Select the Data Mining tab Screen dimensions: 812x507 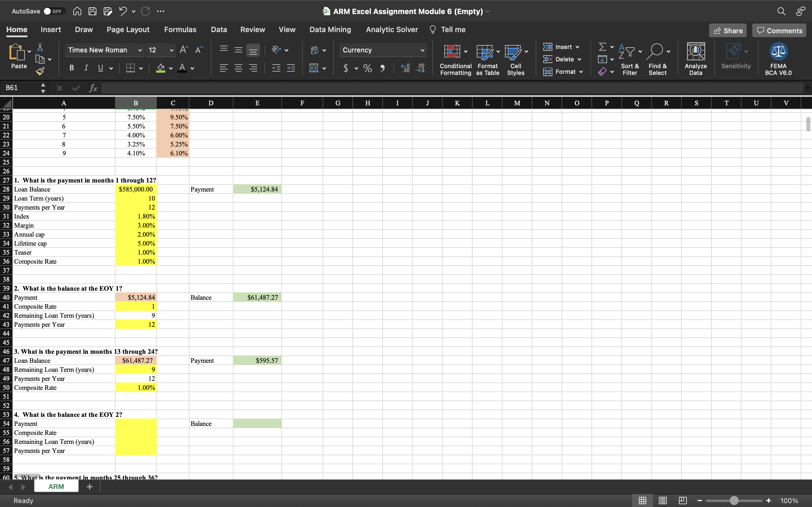(329, 29)
